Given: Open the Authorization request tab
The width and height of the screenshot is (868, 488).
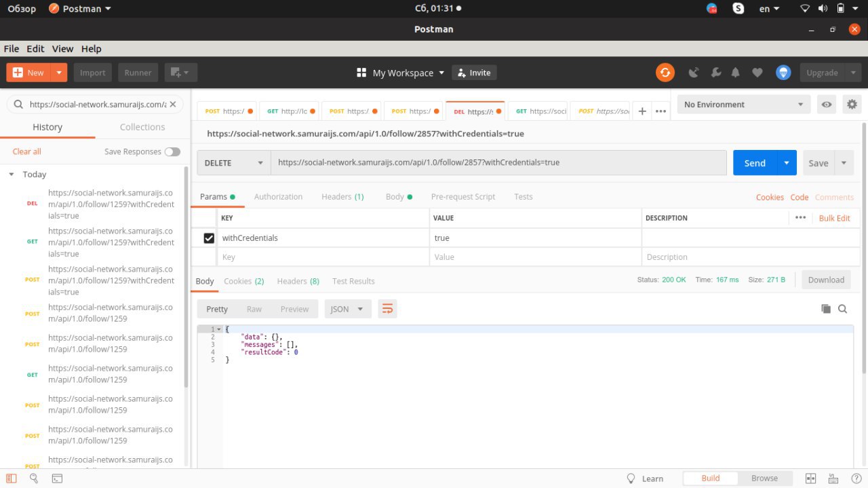Looking at the screenshot, I should point(278,197).
